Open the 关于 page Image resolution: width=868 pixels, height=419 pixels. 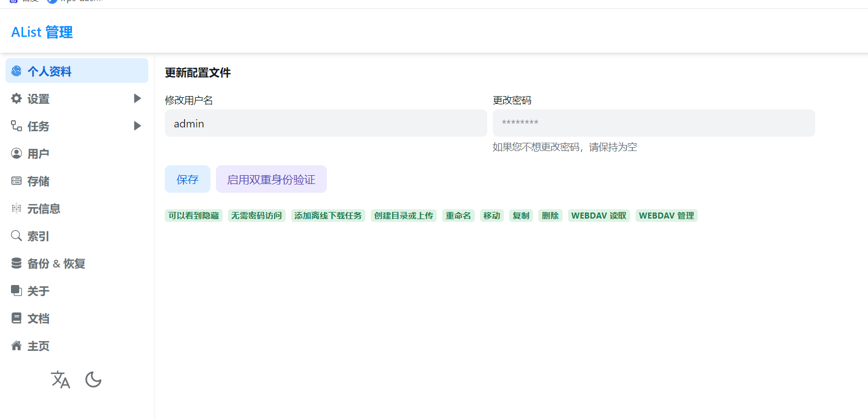[77, 290]
